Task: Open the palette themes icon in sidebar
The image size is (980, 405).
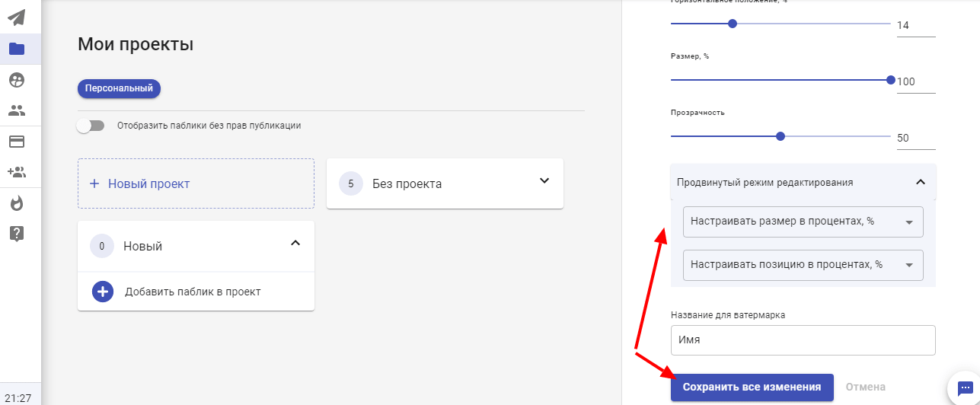Action: pyautogui.click(x=17, y=80)
